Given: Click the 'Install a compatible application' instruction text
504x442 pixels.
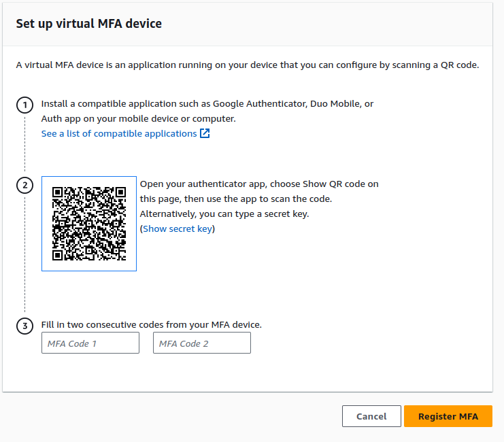Looking at the screenshot, I should click(x=207, y=104).
